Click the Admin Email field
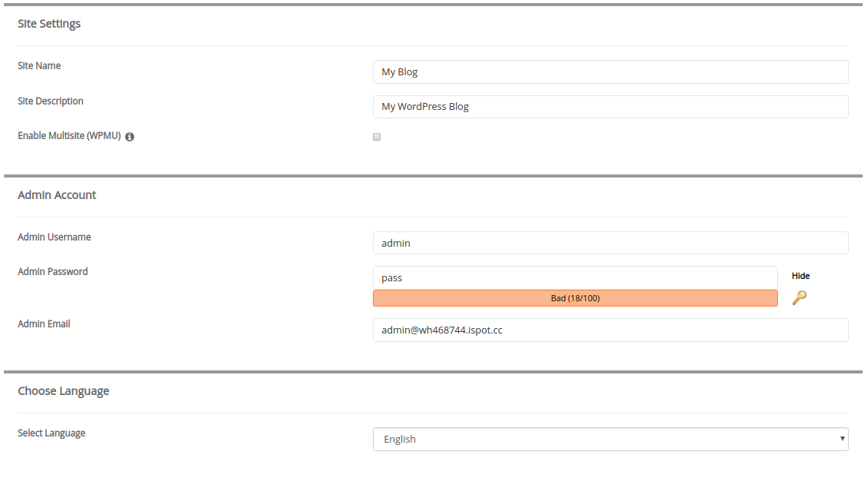Screen dimensions: 868x478 coord(610,330)
